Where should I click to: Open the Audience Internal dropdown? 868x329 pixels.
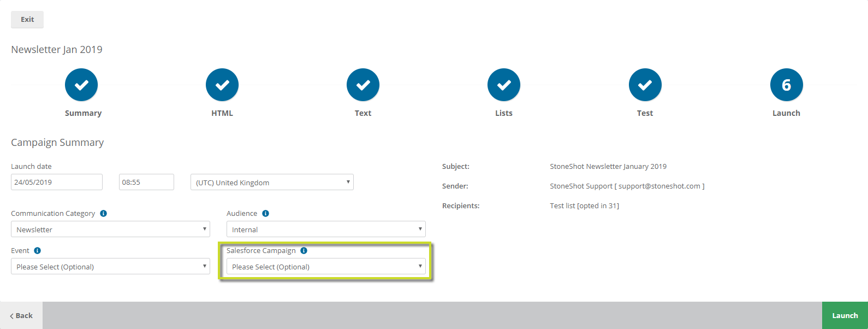coord(326,229)
